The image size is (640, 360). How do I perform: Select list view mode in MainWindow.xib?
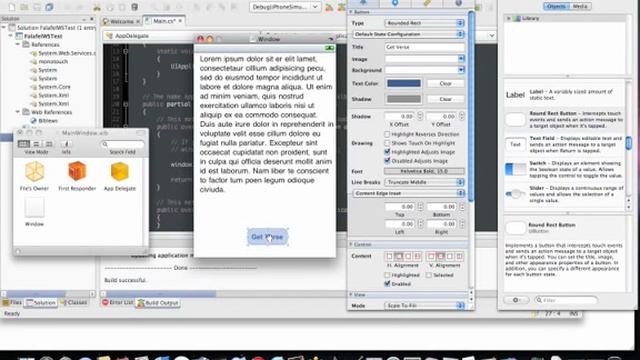[x=36, y=144]
